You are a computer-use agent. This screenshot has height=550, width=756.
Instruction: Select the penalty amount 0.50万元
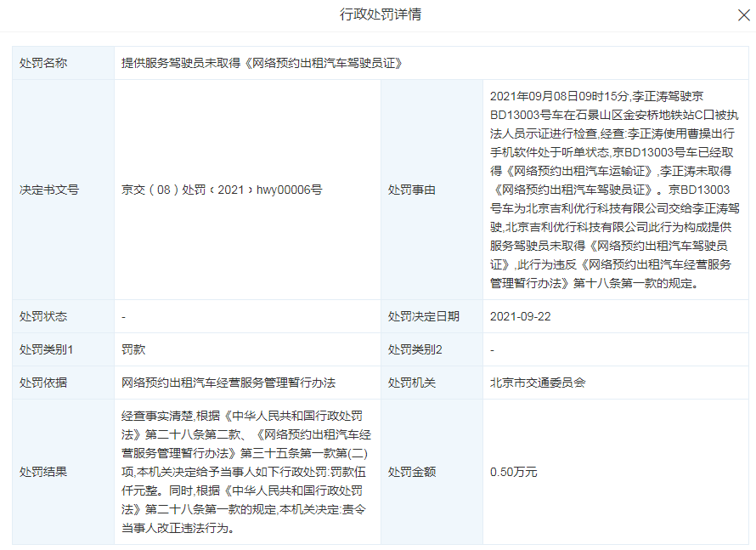514,472
